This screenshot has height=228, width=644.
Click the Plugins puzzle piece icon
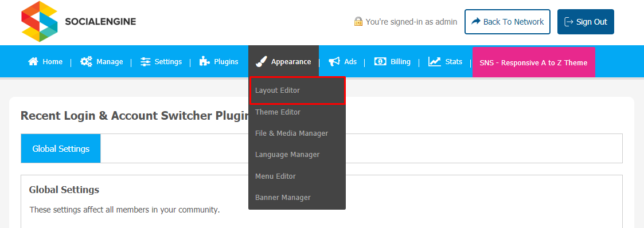click(x=205, y=61)
